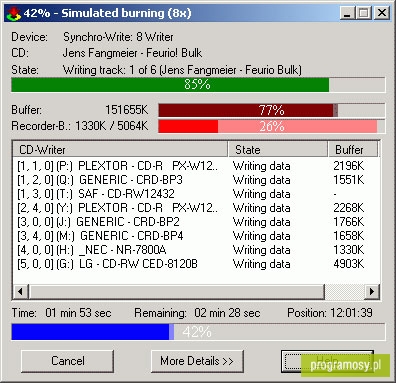This screenshot has height=383, width=396.
Task: Click buffer value 2268K
Action: pos(348,208)
